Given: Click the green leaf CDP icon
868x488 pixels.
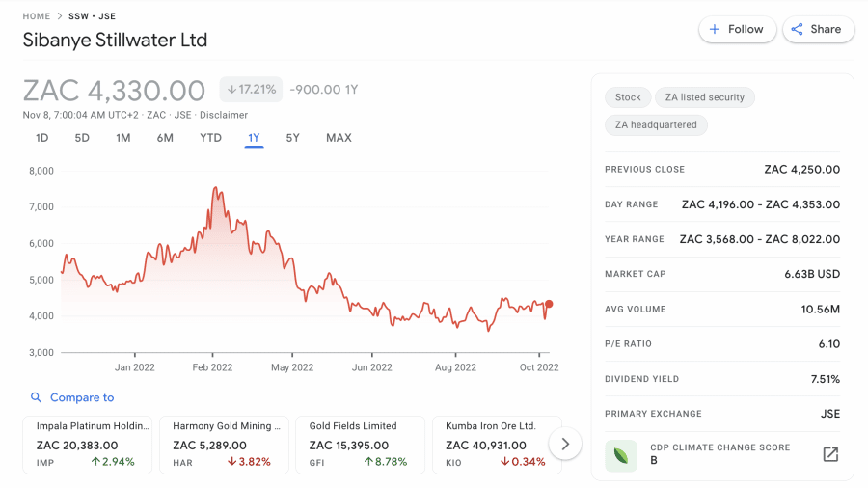Looking at the screenshot, I should click(621, 454).
